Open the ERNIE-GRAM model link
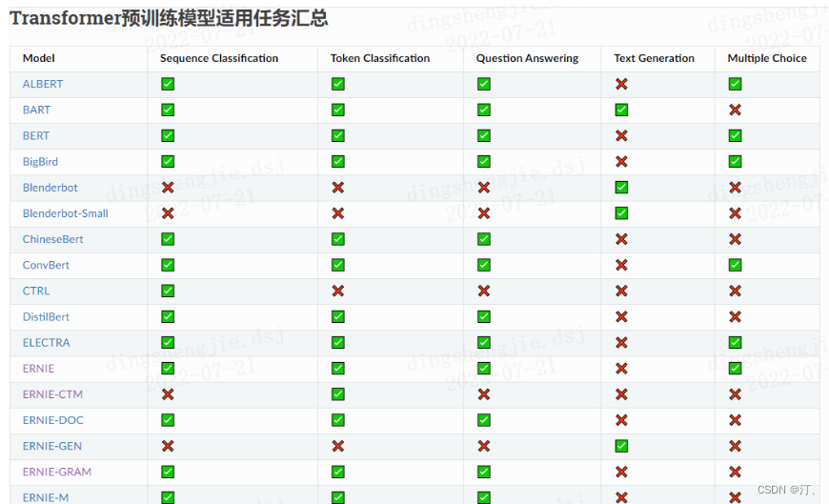 (56, 472)
